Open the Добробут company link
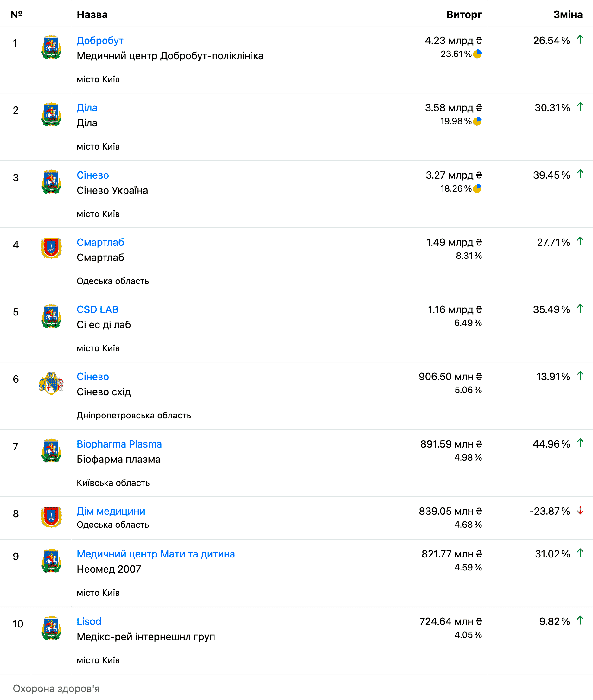593x700 pixels. [100, 41]
